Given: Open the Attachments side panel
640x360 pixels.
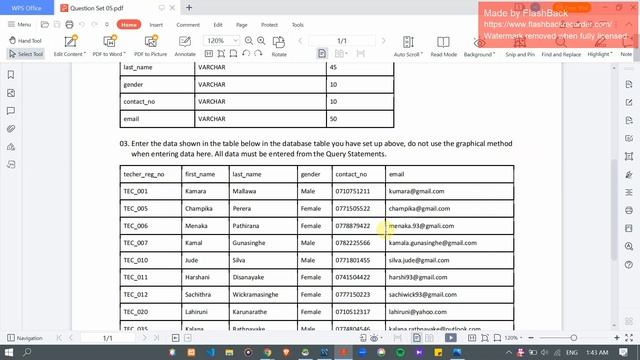Looking at the screenshot, I should point(11,129).
